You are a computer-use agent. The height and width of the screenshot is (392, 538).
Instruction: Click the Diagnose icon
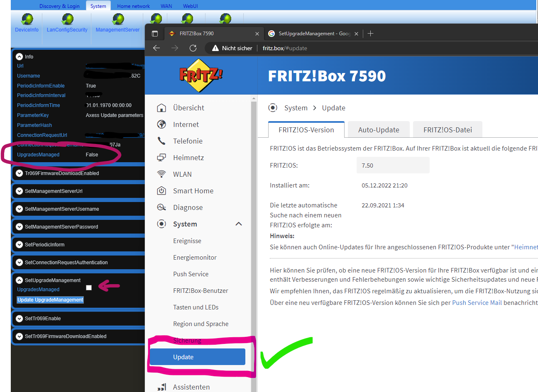(161, 207)
